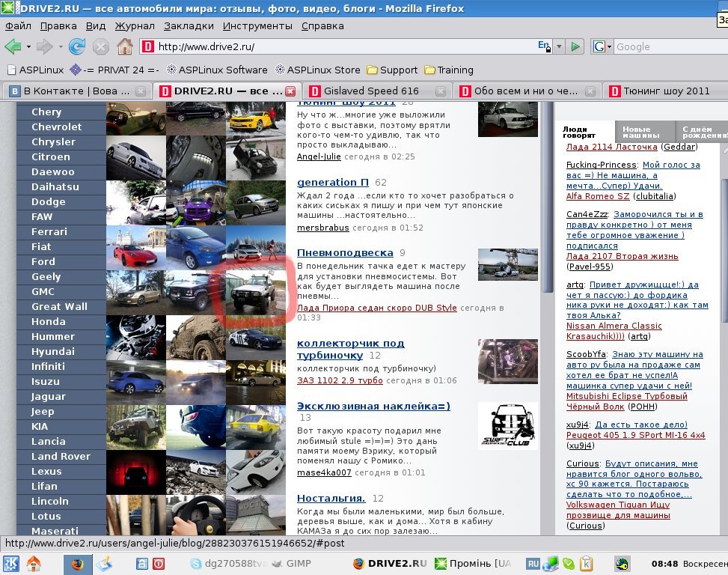
Task: Click the Klipper clipboard tray icon
Action: point(587,564)
